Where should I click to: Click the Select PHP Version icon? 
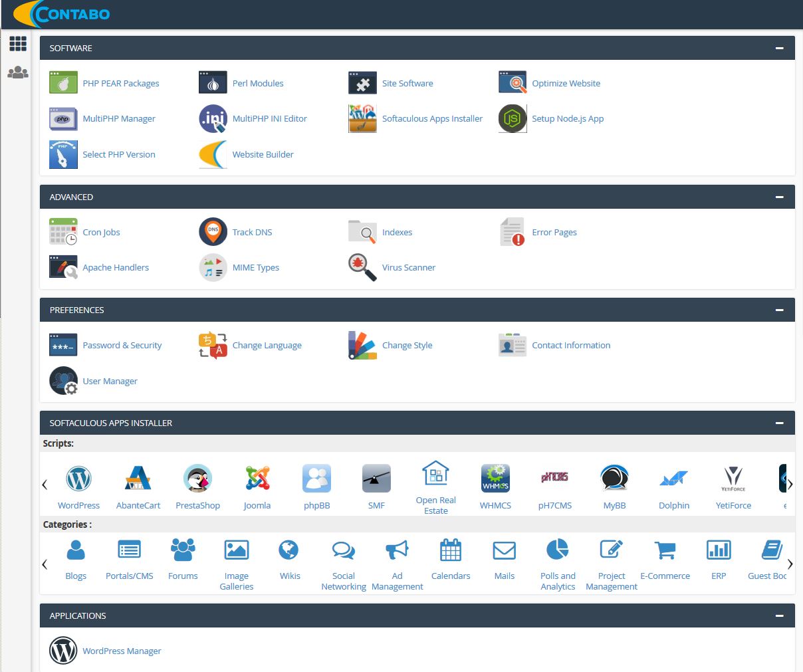pyautogui.click(x=63, y=154)
